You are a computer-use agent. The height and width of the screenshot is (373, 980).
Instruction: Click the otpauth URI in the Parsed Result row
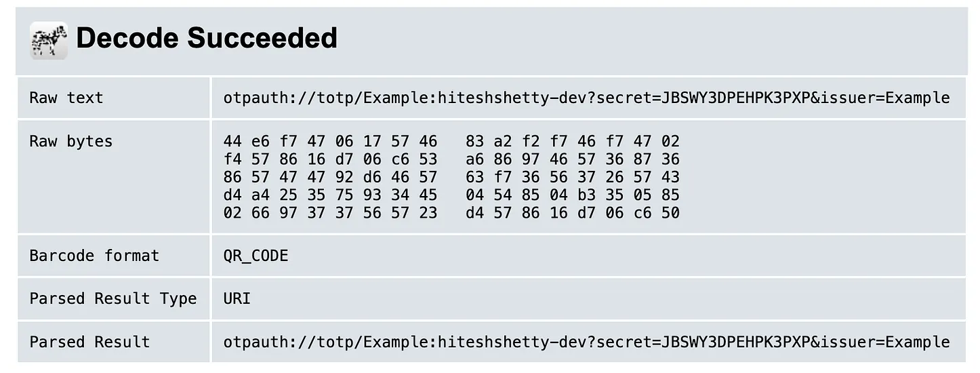[x=586, y=342]
